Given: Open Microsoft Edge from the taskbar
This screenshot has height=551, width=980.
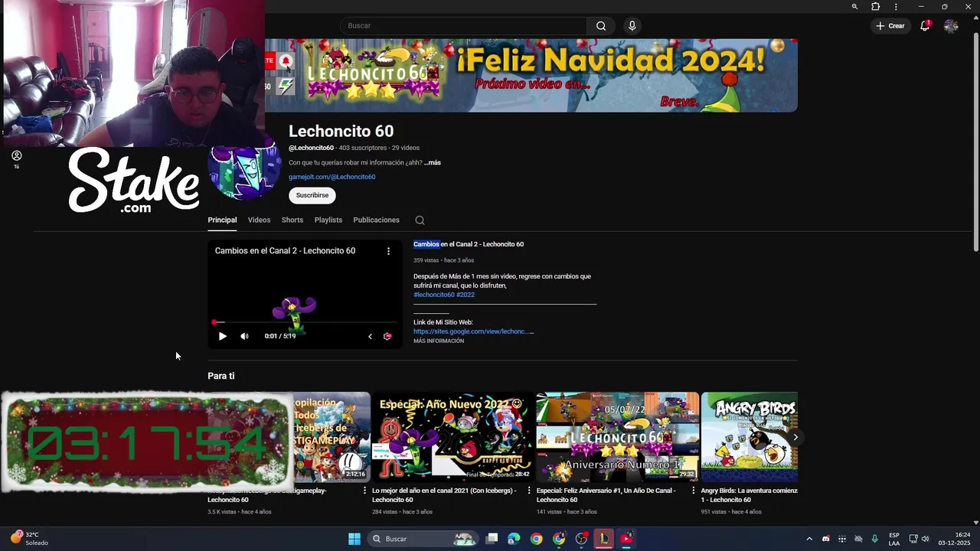Looking at the screenshot, I should point(514,539).
